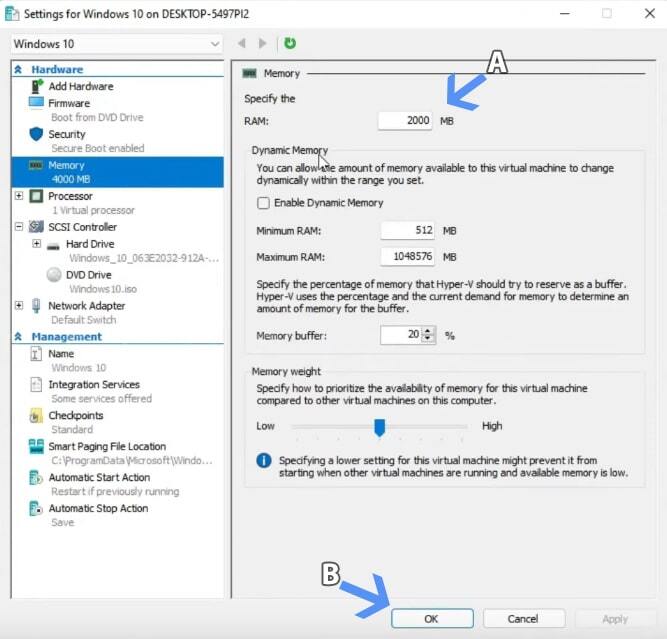Minimize the settings window
Viewport: 667px width, 639px height.
pos(564,14)
